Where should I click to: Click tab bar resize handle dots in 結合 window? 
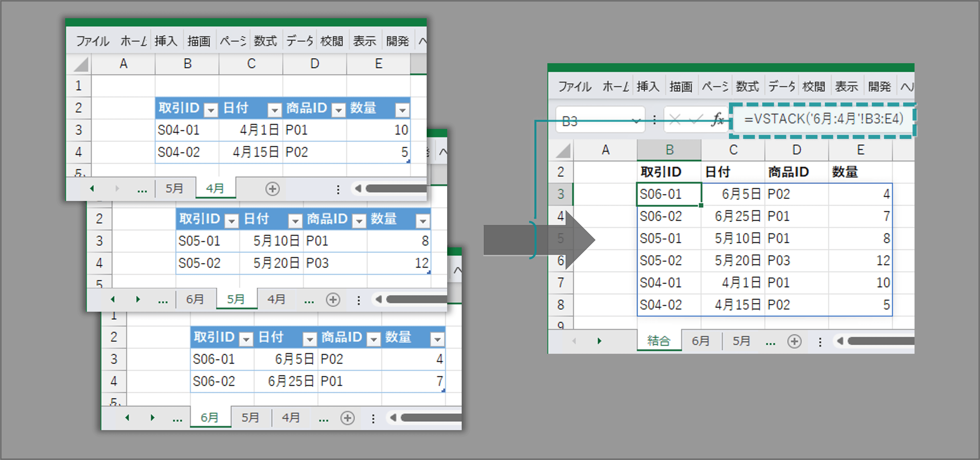coord(820,342)
